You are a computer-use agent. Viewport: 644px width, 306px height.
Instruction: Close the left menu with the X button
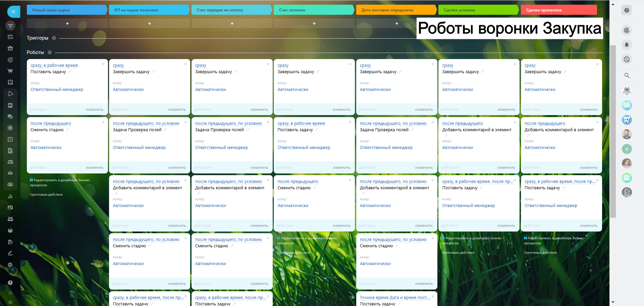13,11
